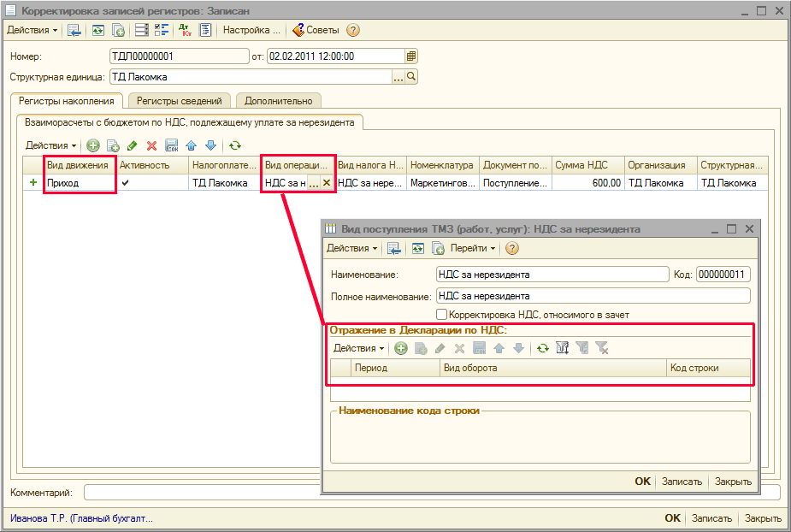Click the Дт/Кт postings icon in main toolbar
The width and height of the screenshot is (791, 532).
[x=185, y=30]
